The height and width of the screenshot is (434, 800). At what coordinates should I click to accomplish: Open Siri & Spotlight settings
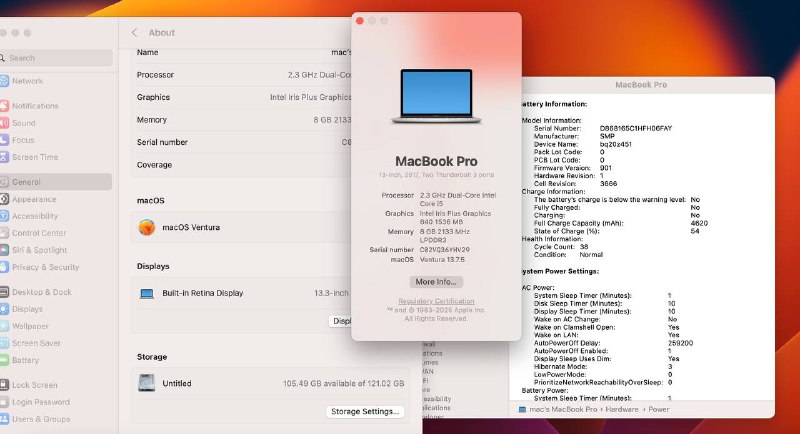[39, 250]
